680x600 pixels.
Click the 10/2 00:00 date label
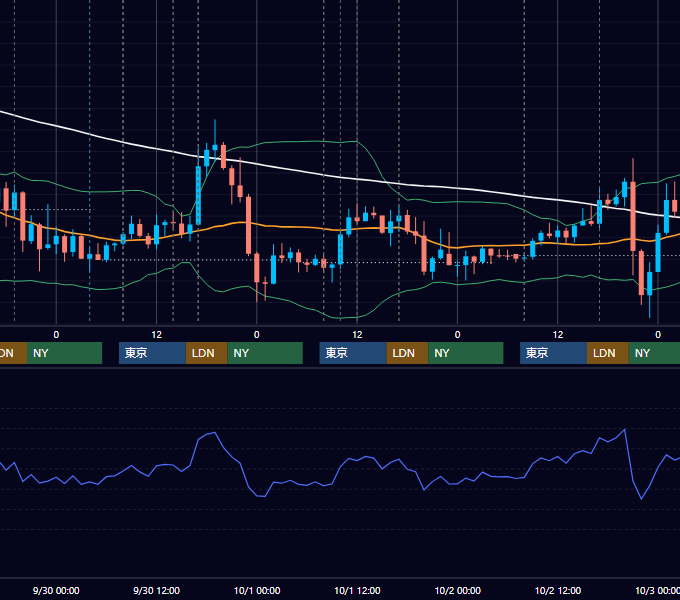(x=458, y=590)
